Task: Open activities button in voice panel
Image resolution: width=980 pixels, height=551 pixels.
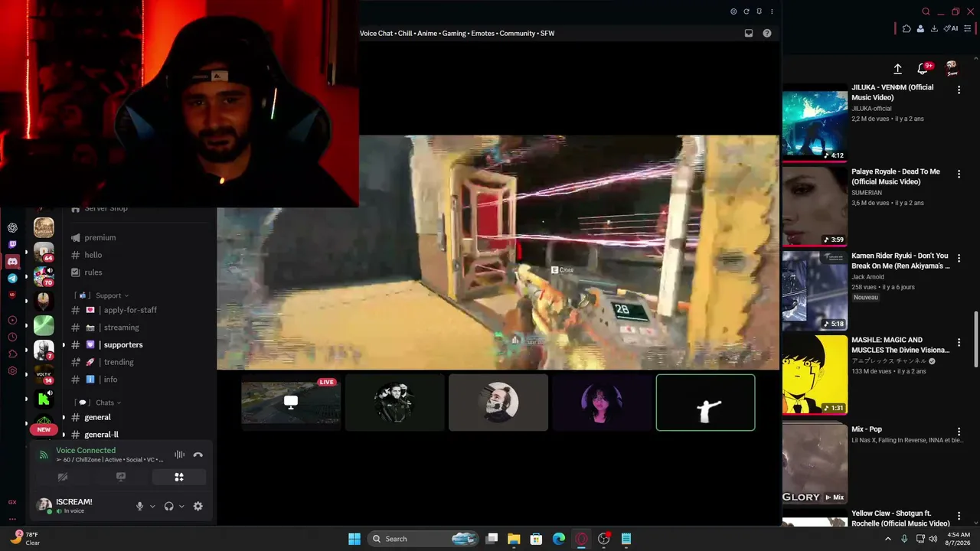Action: tap(178, 477)
